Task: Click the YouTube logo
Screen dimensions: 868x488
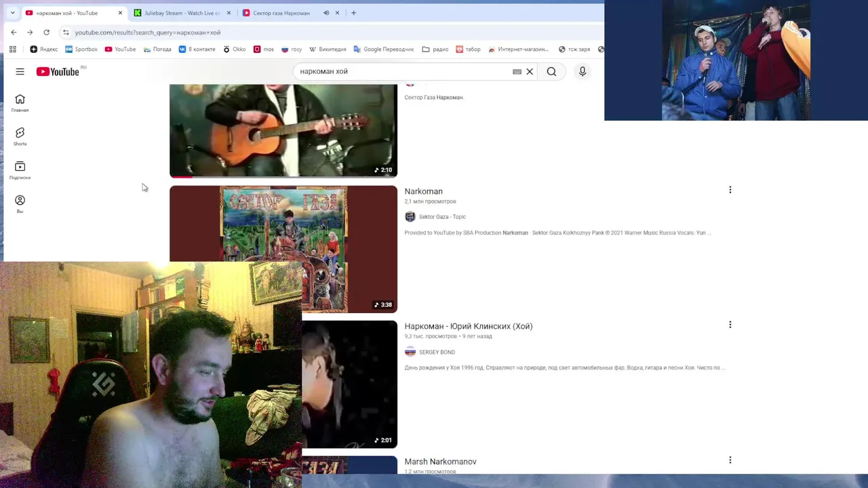Action: coord(58,72)
